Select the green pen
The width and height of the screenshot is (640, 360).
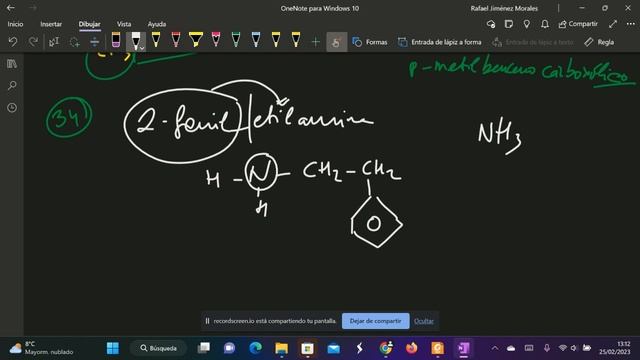click(x=236, y=40)
